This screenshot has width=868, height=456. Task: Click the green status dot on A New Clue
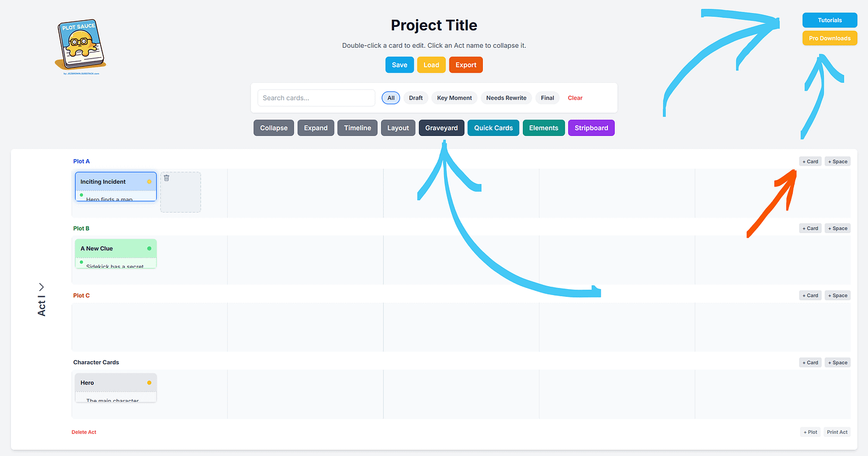(x=149, y=249)
